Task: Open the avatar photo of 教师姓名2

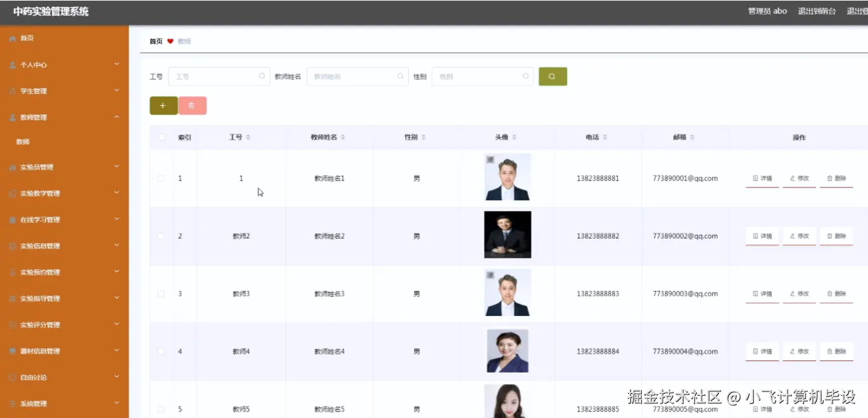Action: point(507,235)
